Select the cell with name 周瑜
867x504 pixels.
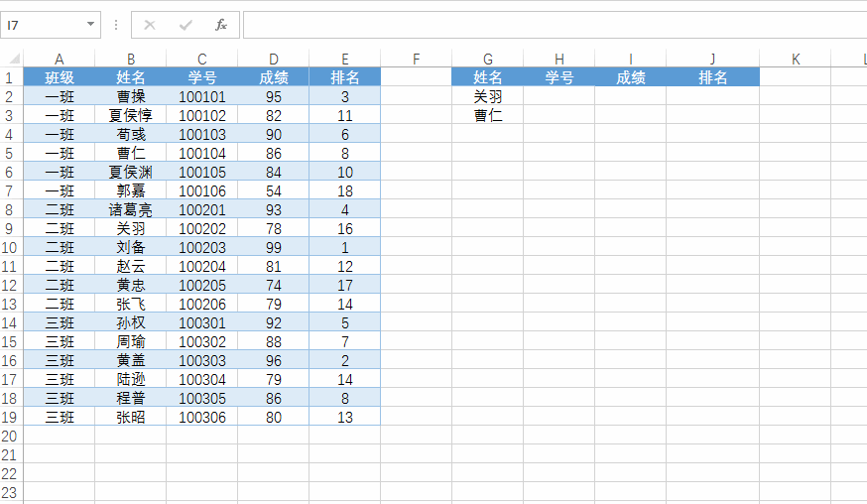coord(131,341)
